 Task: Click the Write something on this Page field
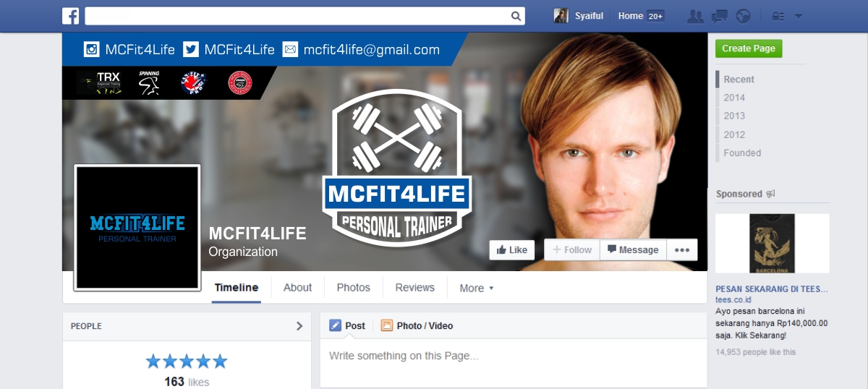coord(514,356)
